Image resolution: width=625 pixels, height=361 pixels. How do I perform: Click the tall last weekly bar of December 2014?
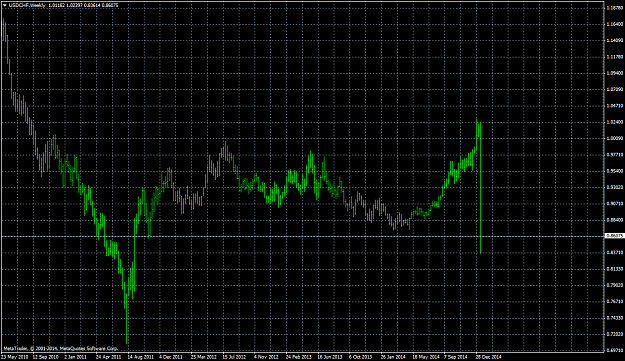tap(481, 187)
